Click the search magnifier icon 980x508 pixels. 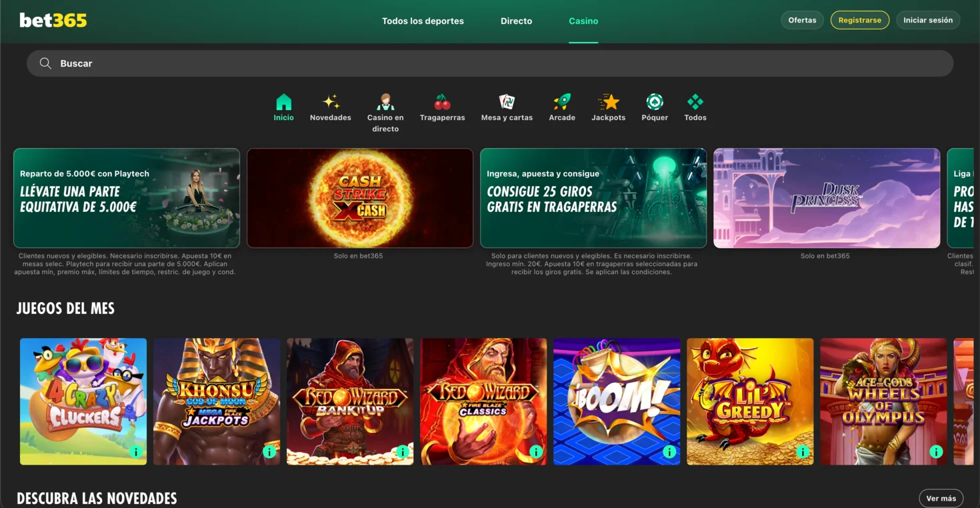point(45,63)
